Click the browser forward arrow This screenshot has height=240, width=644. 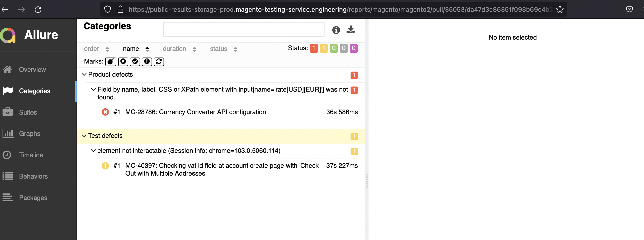pyautogui.click(x=21, y=10)
